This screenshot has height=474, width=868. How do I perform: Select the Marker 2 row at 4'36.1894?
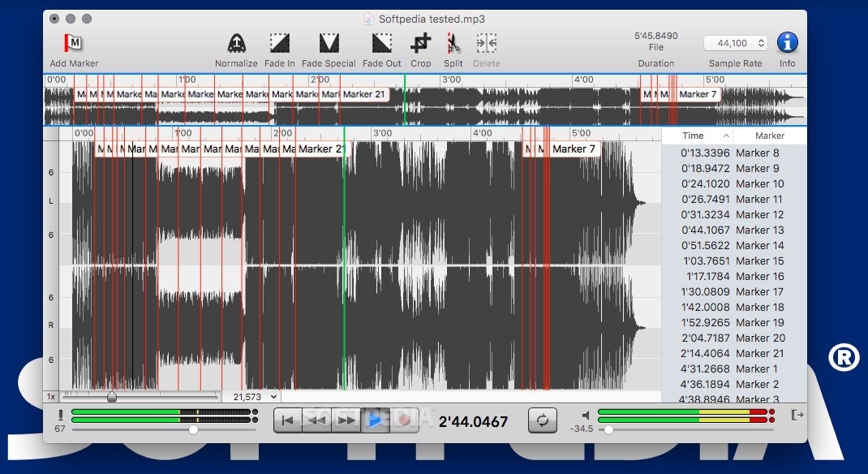tap(734, 384)
